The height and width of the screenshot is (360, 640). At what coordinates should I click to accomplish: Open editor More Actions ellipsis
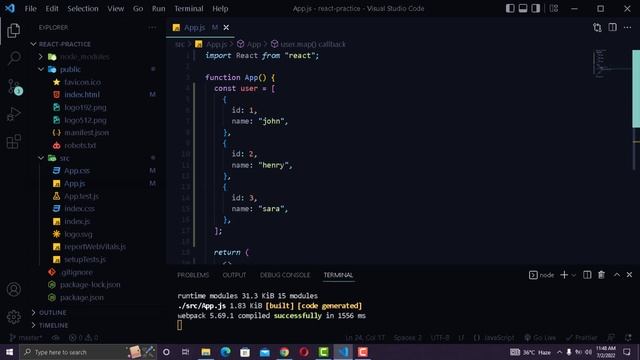tap(627, 27)
